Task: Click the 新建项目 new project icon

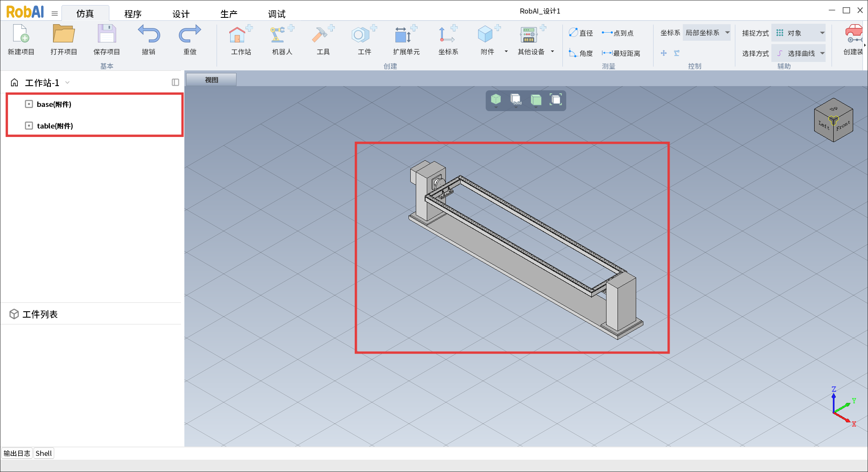Action: pos(21,34)
